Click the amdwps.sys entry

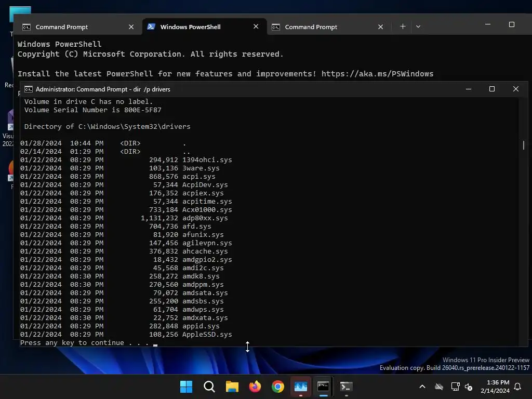tap(203, 310)
